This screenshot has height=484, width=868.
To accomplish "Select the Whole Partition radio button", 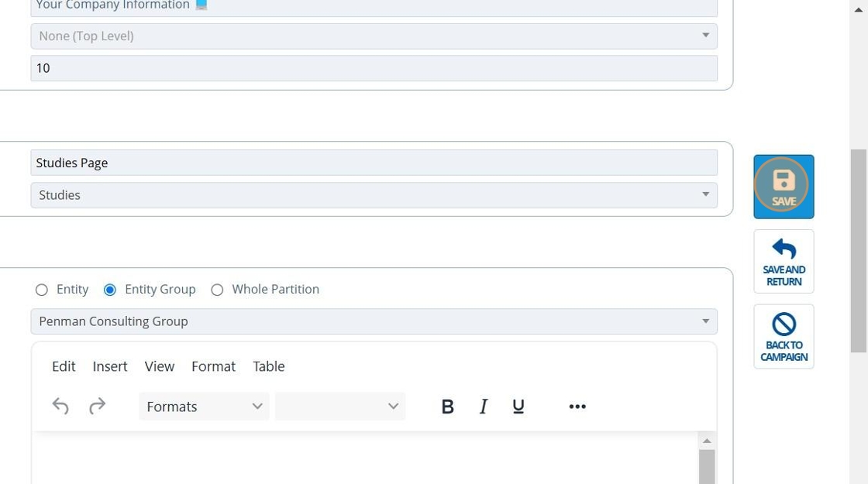I will tap(217, 290).
